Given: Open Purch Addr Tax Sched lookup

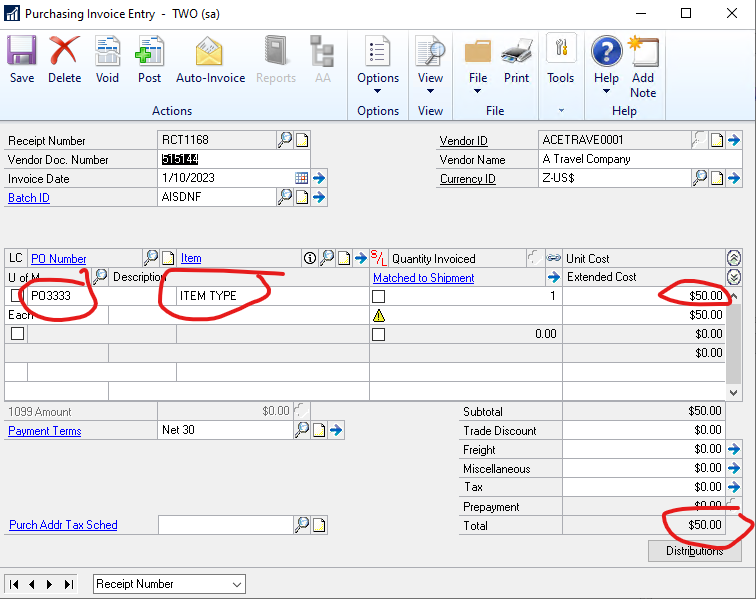Looking at the screenshot, I should click(x=302, y=524).
